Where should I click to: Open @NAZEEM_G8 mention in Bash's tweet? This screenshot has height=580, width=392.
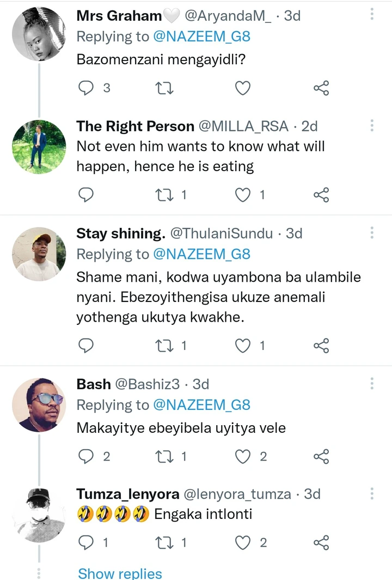[201, 405]
